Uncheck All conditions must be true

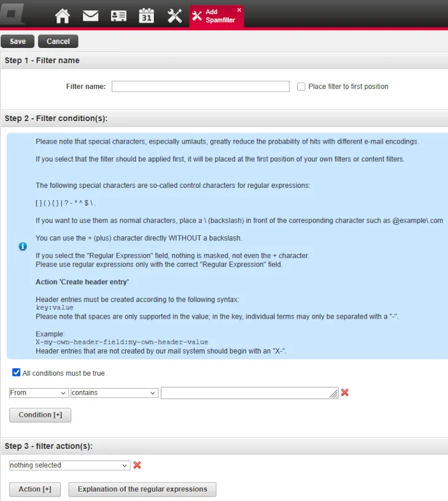pos(17,373)
